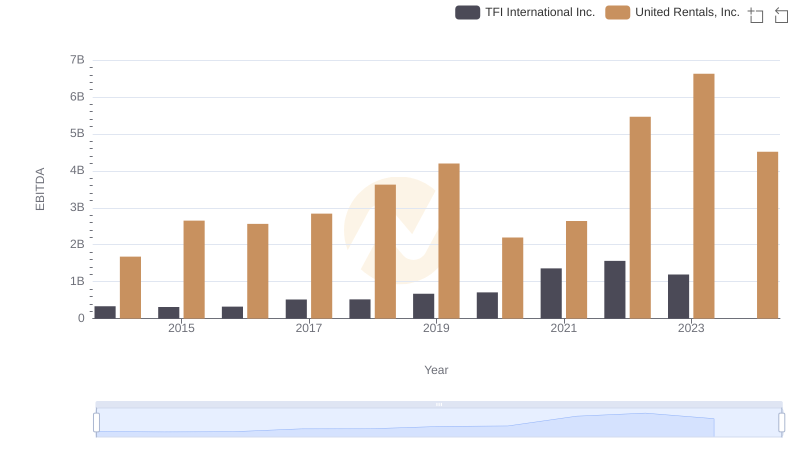Click the 2018 United Rentals bar

[x=385, y=251]
